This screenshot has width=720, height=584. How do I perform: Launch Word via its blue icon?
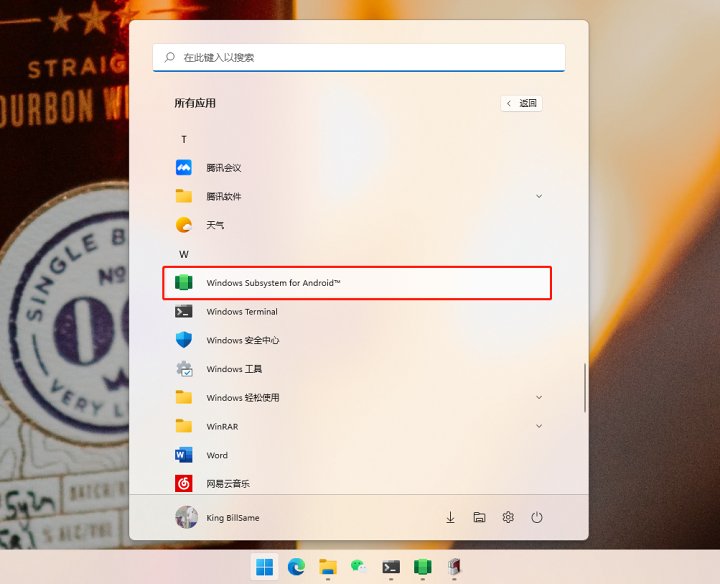[184, 455]
